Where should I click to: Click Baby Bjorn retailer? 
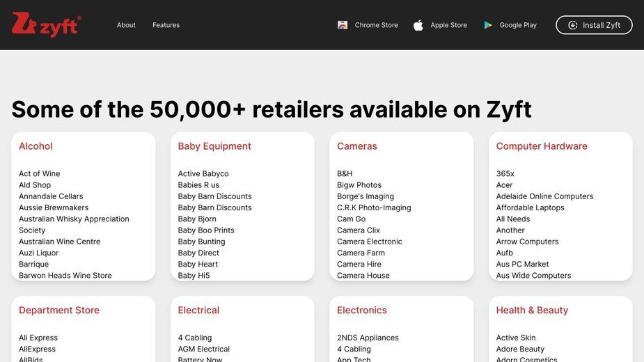click(197, 219)
